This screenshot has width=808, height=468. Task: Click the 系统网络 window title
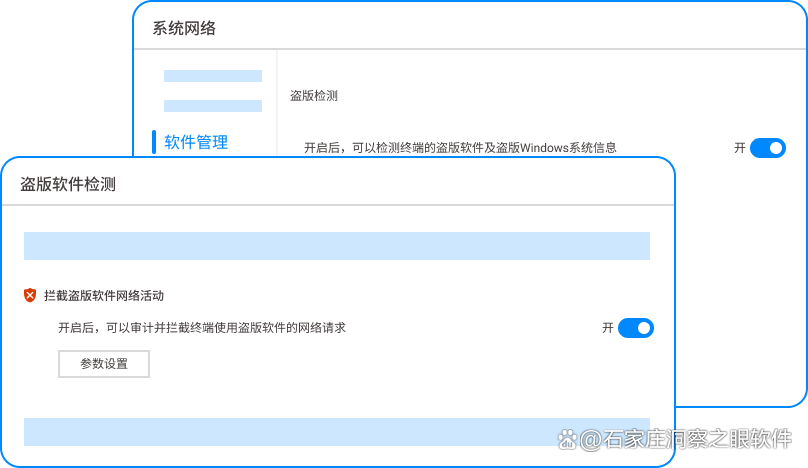(184, 28)
